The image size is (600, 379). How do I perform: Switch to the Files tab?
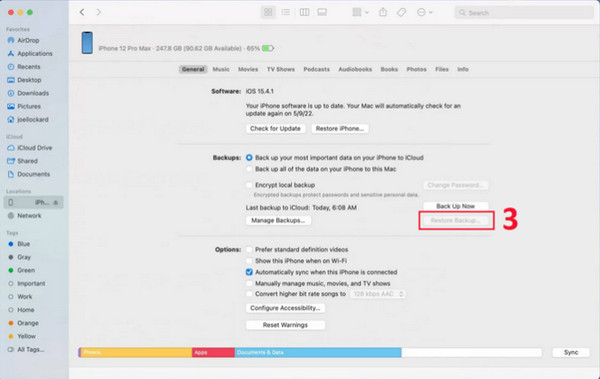(x=442, y=69)
